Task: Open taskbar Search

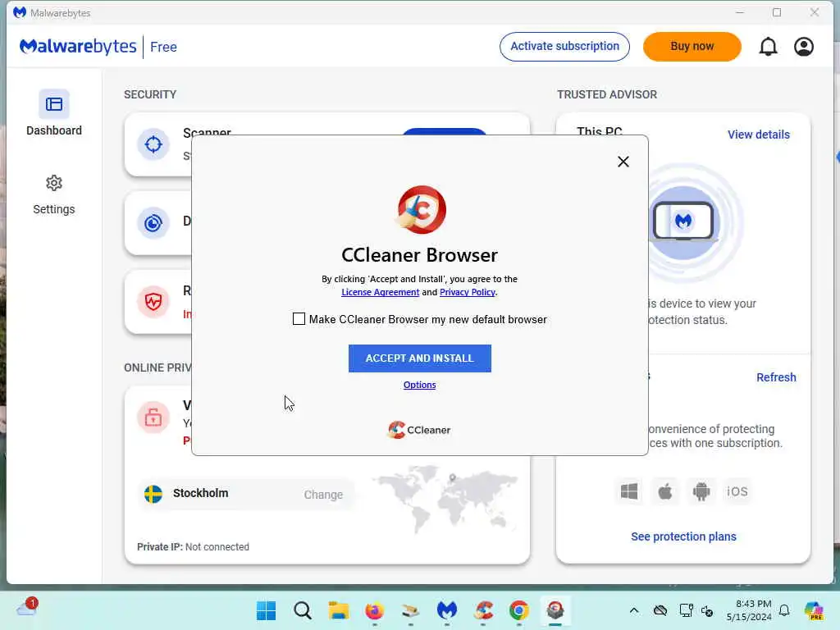Action: point(302,610)
